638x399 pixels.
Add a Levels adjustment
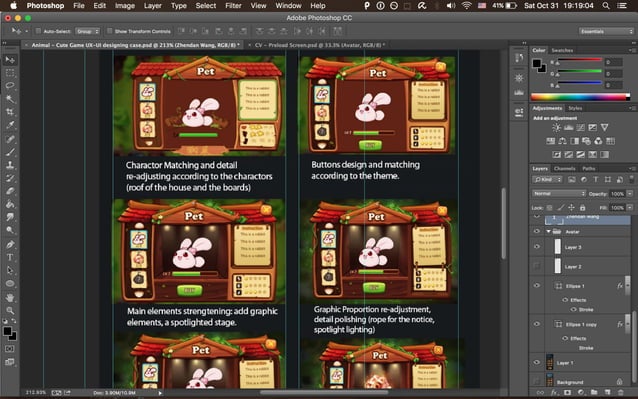coord(568,128)
